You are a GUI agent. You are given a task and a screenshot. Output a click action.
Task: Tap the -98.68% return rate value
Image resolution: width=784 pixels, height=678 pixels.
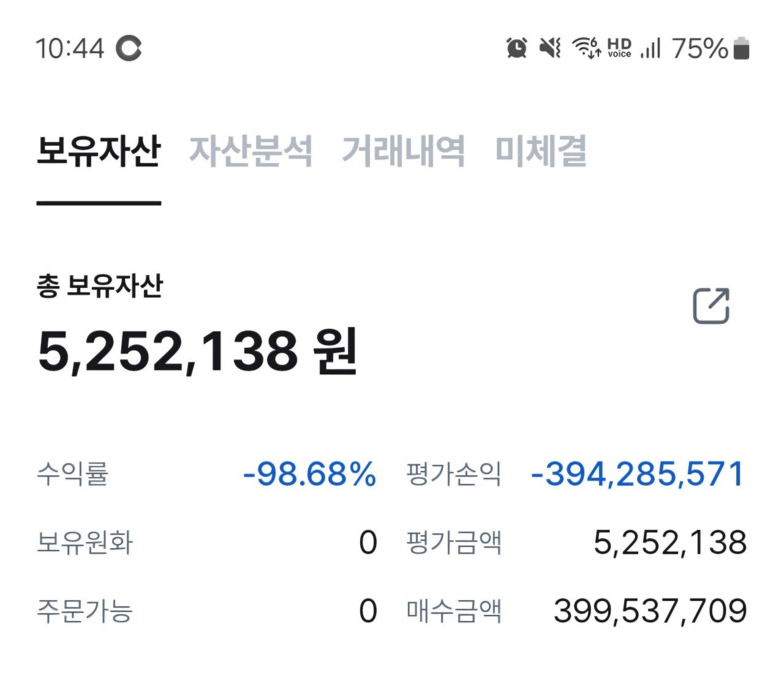309,474
